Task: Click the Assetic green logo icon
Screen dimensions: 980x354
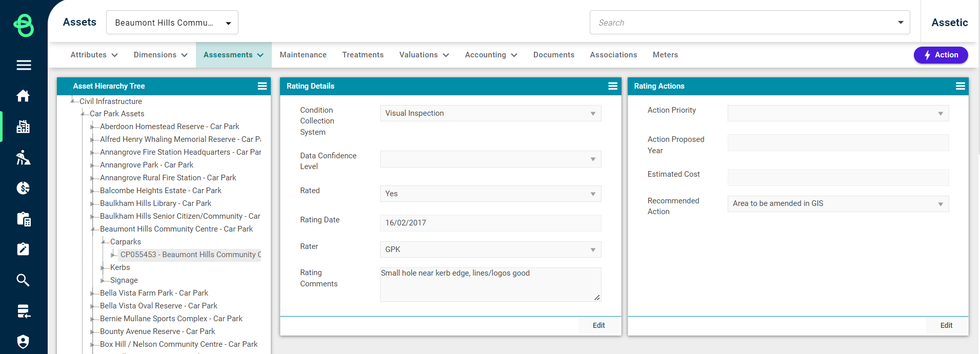Action: click(x=24, y=25)
